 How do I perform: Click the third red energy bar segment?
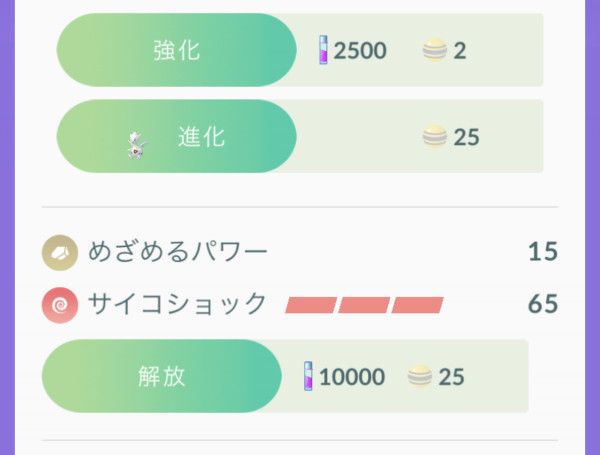(x=417, y=305)
